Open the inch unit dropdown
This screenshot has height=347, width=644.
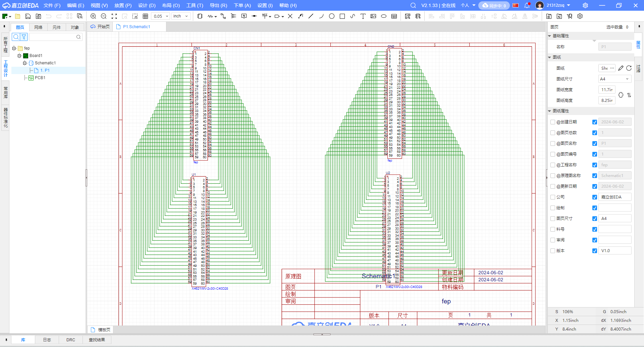(x=181, y=16)
